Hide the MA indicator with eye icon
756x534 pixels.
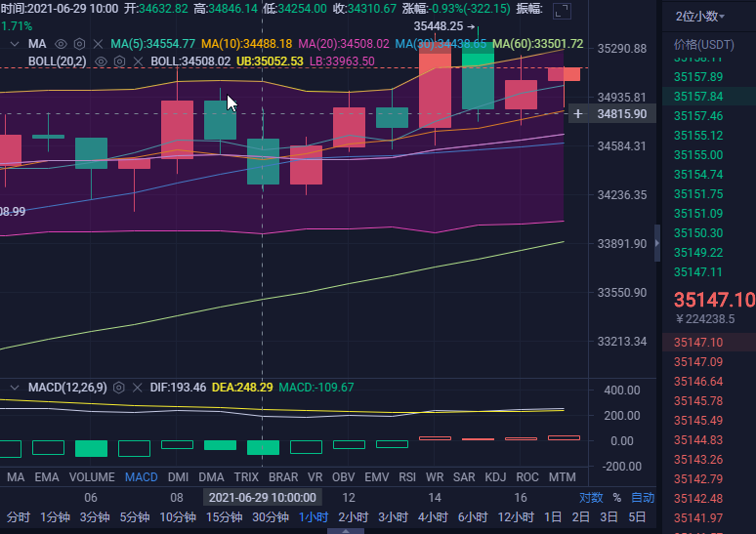(61, 44)
